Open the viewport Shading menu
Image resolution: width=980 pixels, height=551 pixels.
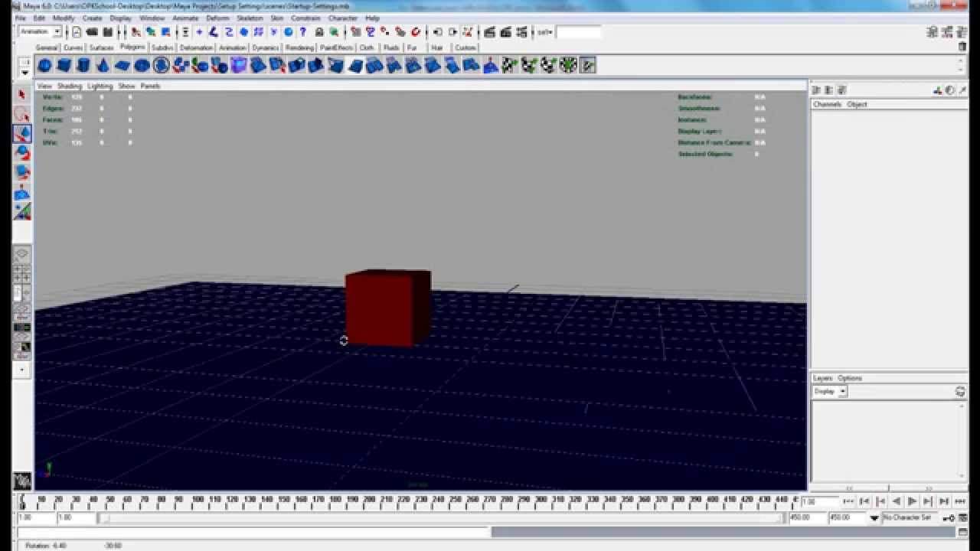tap(69, 86)
